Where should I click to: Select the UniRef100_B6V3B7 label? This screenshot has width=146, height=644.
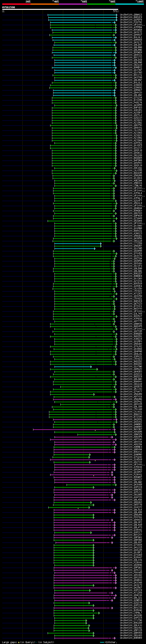pos(131,429)
